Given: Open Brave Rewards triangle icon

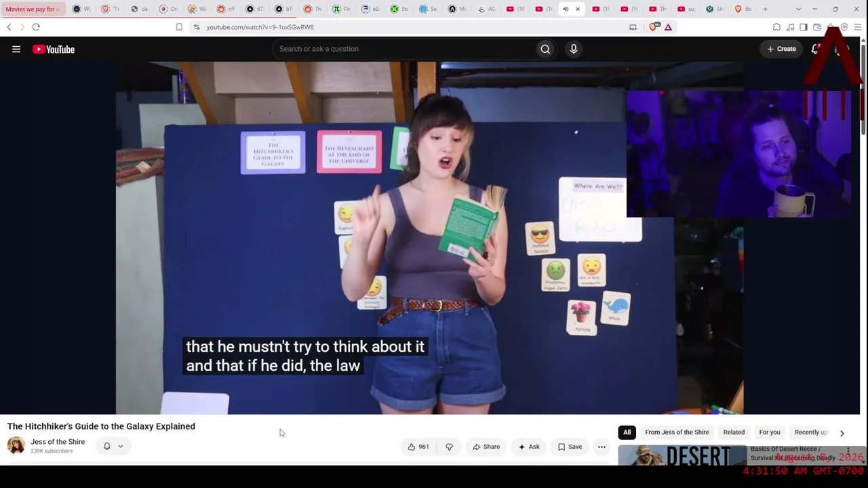Looking at the screenshot, I should pyautogui.click(x=668, y=27).
